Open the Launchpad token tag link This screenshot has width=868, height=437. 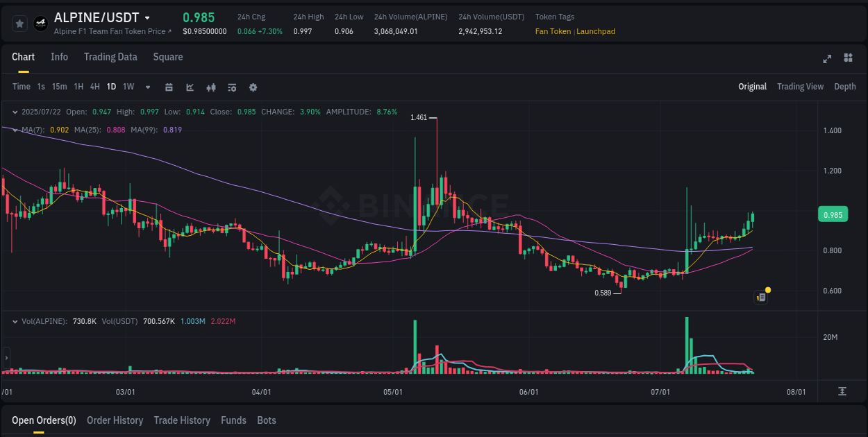coord(595,31)
